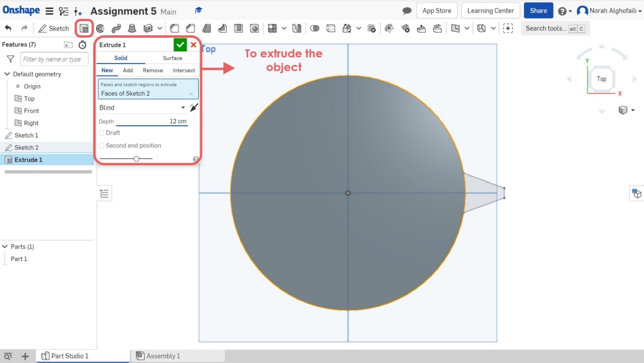Select the Extrude tool in toolbar
The image size is (644, 363).
point(85,28)
